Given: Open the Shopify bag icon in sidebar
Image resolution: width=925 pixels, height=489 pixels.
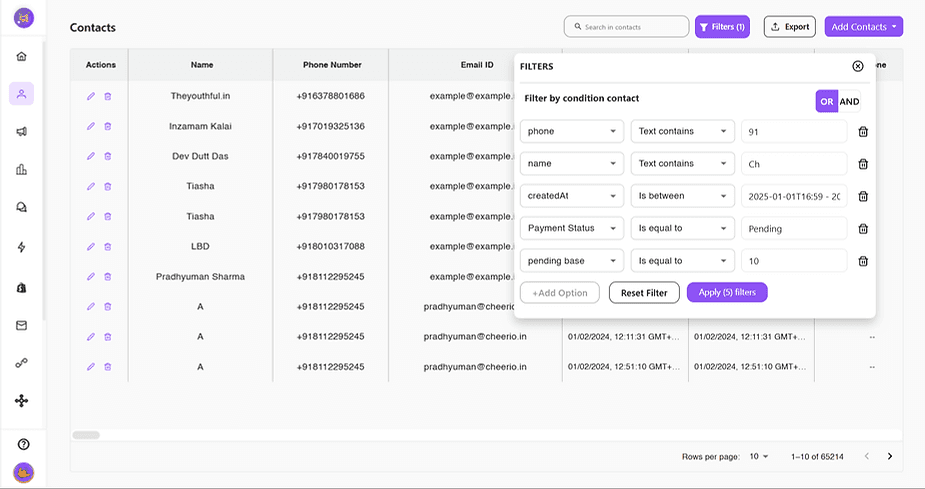Looking at the screenshot, I should coord(21,287).
